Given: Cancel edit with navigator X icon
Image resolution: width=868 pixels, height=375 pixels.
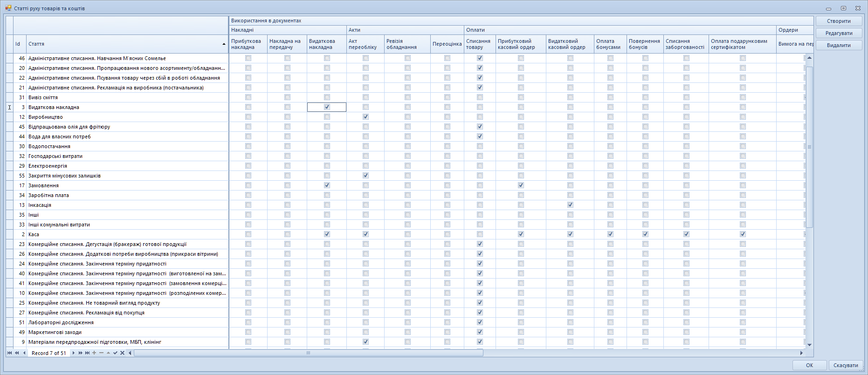Looking at the screenshot, I should click(122, 353).
